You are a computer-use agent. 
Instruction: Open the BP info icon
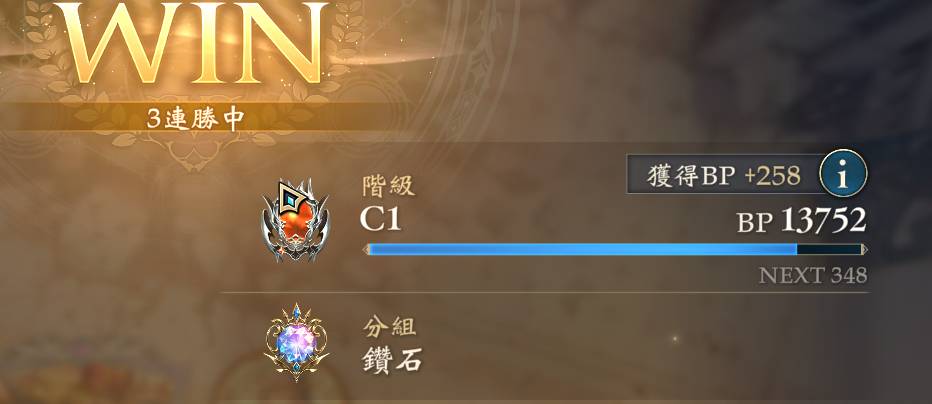[x=843, y=173]
